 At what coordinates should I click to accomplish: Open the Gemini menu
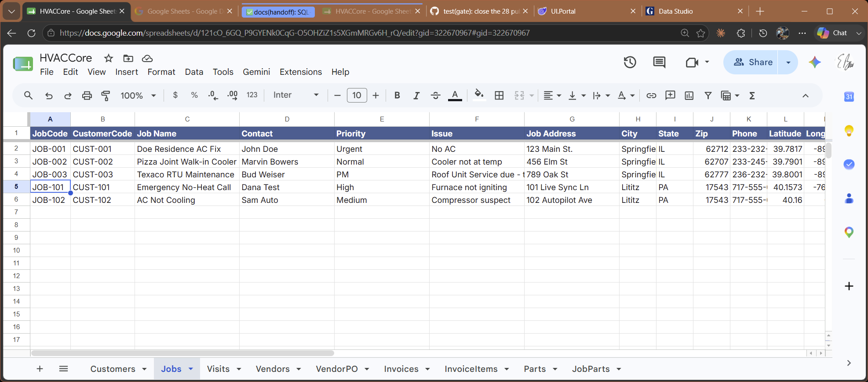pyautogui.click(x=256, y=72)
